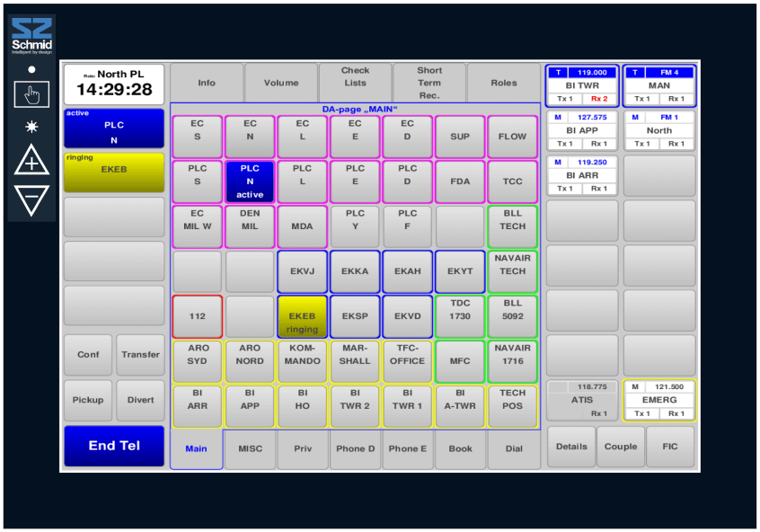Image resolution: width=760 pixels, height=532 pixels.
Task: Switch to the MISC page tab
Action: 250,449
